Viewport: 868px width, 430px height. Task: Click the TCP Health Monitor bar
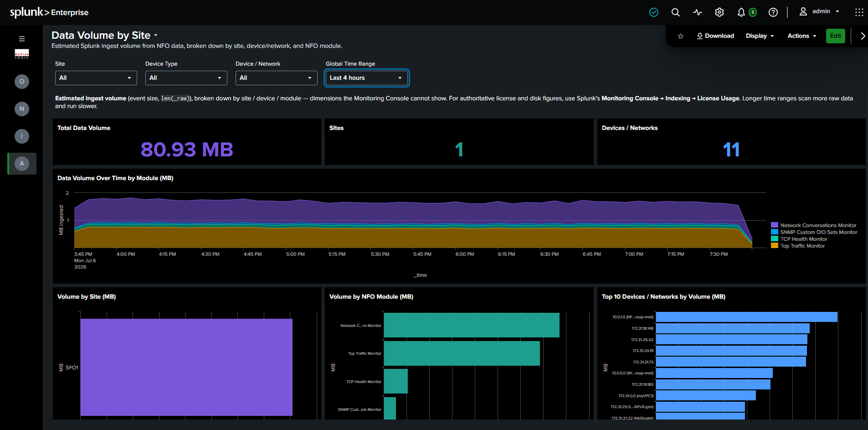tap(396, 381)
